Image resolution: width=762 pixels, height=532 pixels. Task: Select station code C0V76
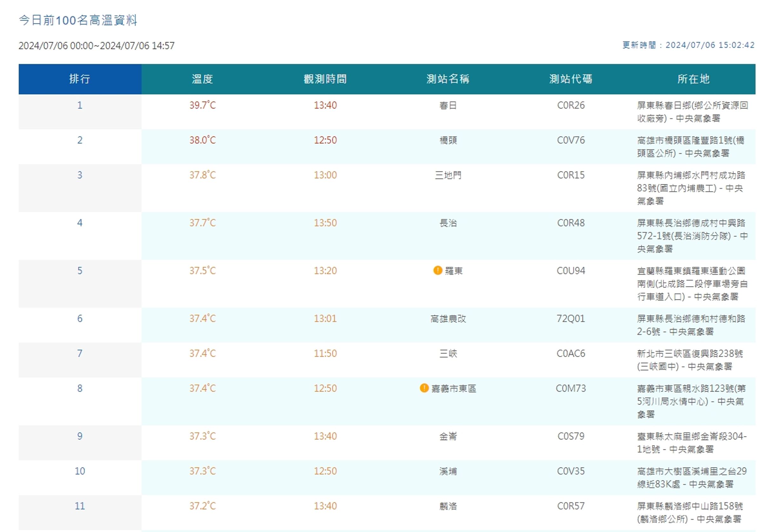(x=571, y=140)
